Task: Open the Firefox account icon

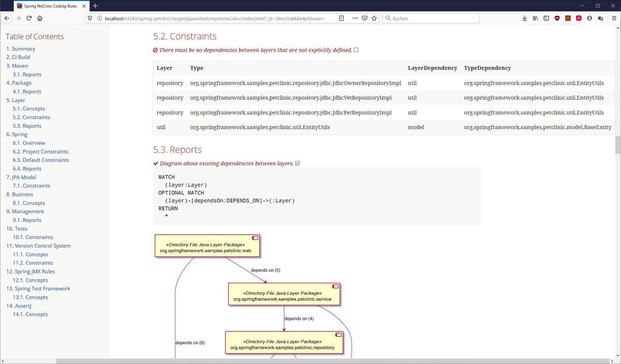Action: 589,18
